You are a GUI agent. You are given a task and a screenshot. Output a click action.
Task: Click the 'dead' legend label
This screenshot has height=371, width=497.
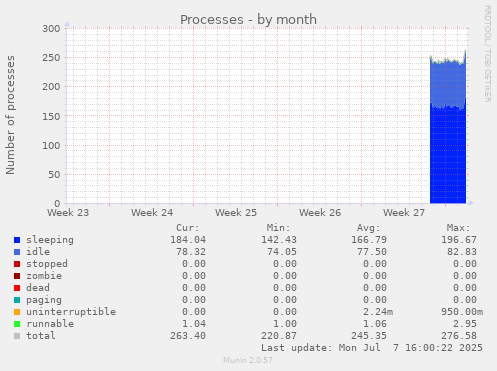(x=38, y=288)
